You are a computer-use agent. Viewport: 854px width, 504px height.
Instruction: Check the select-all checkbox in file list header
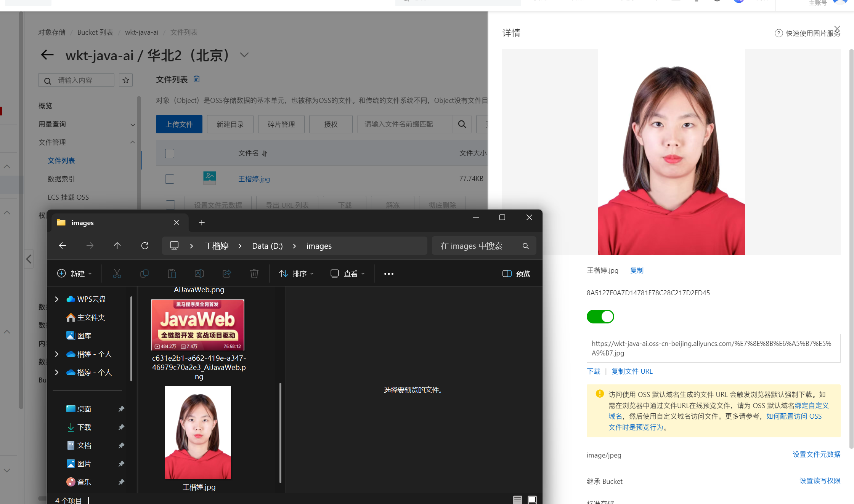click(x=170, y=154)
